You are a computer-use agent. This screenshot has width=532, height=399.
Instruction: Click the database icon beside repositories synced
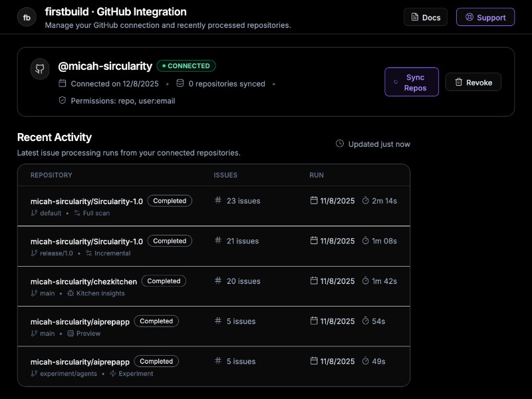pos(180,84)
